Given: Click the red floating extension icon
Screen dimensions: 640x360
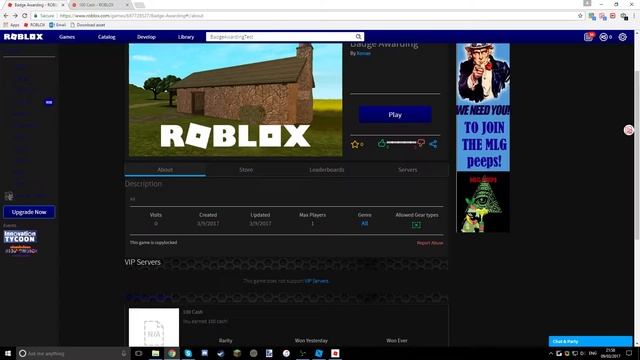Looking at the screenshot, I should tap(629, 130).
